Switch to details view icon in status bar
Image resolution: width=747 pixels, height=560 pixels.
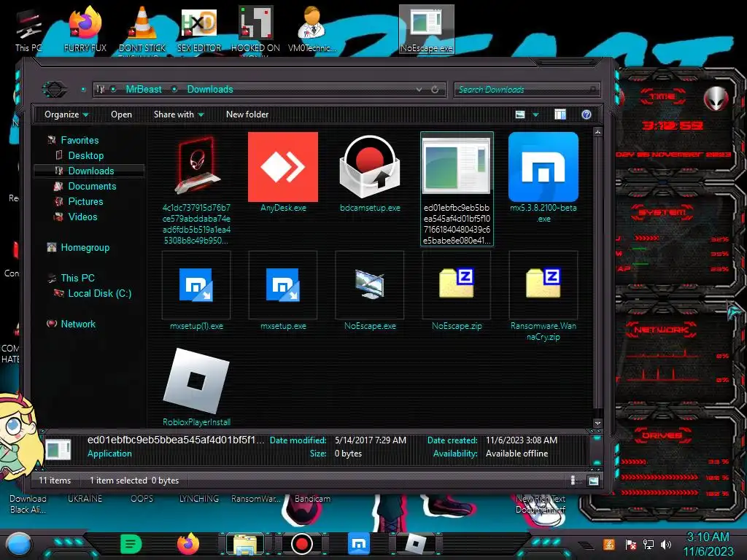(573, 481)
